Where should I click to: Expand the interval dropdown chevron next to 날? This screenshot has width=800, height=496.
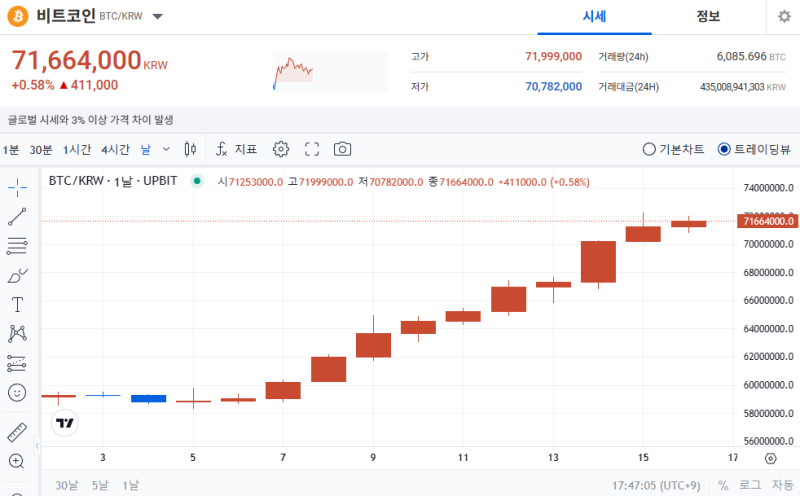coord(166,150)
